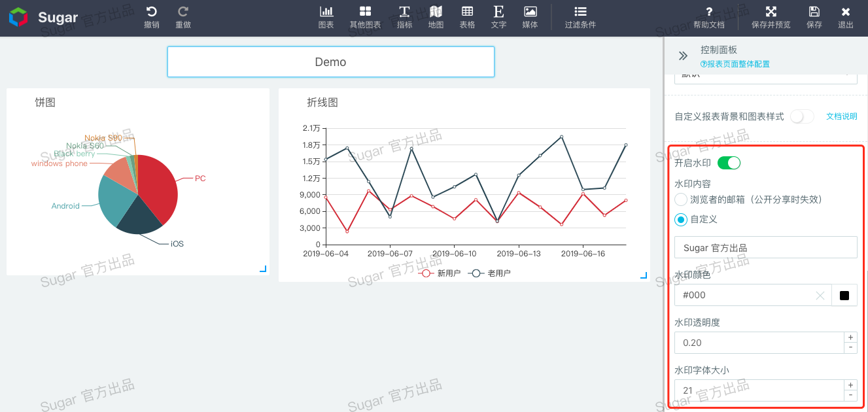Increase watermark opacity with plus
The image size is (868, 412).
(x=850, y=337)
